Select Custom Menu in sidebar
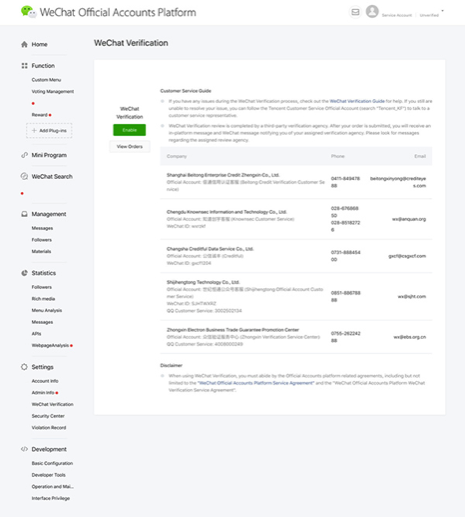The width and height of the screenshot is (467, 519). point(46,80)
